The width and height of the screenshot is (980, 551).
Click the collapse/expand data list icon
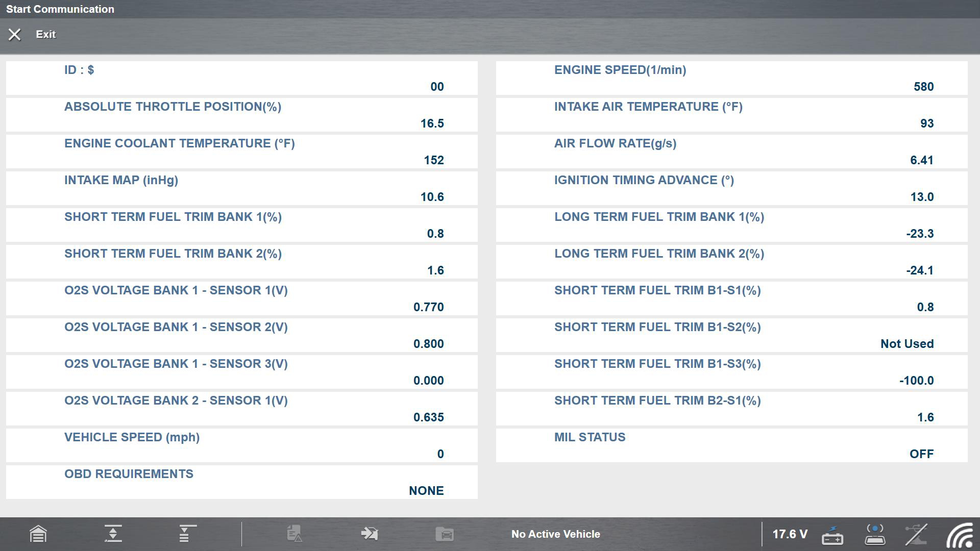[113, 534]
